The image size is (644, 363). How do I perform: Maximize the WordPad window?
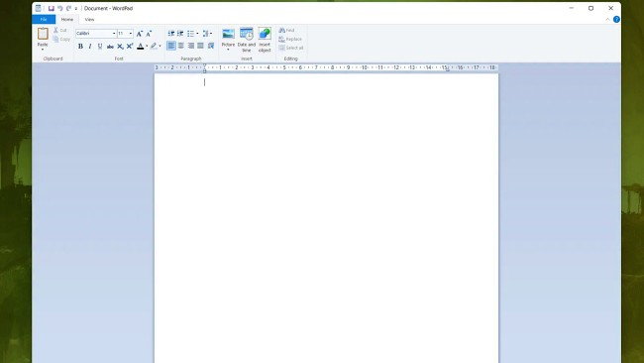[591, 8]
